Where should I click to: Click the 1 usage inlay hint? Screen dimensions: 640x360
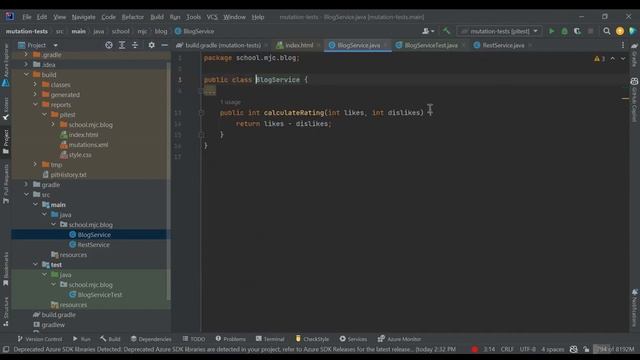[230, 102]
